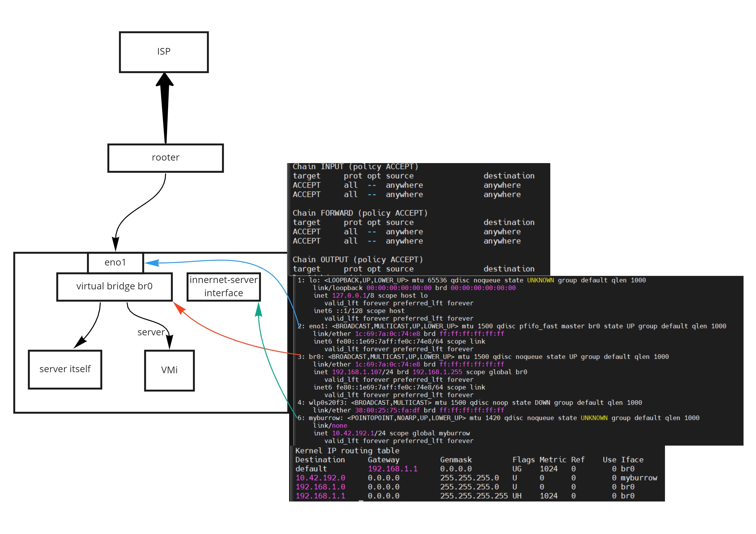This screenshot has width=756, height=534.
Task: Click the rooter node
Action: (x=165, y=158)
